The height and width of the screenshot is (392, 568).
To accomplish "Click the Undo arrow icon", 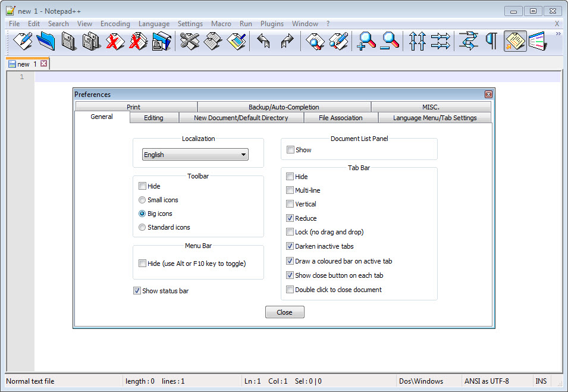I will [263, 41].
